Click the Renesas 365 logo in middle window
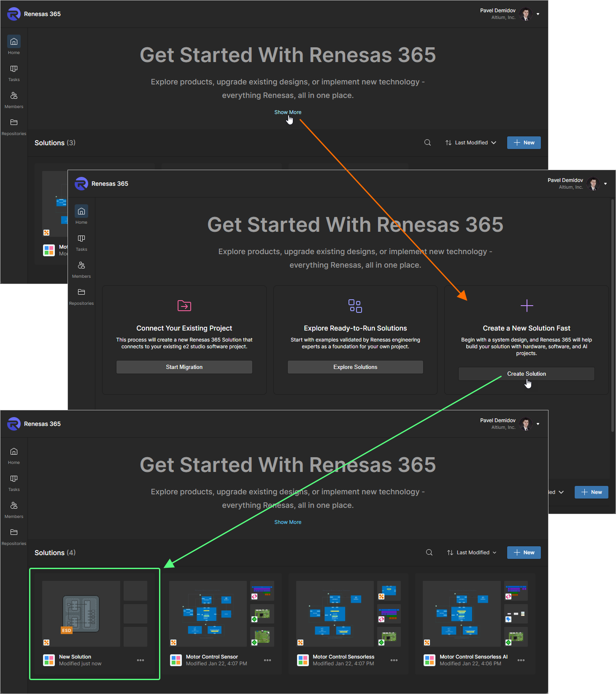The width and height of the screenshot is (616, 694). 81,184
